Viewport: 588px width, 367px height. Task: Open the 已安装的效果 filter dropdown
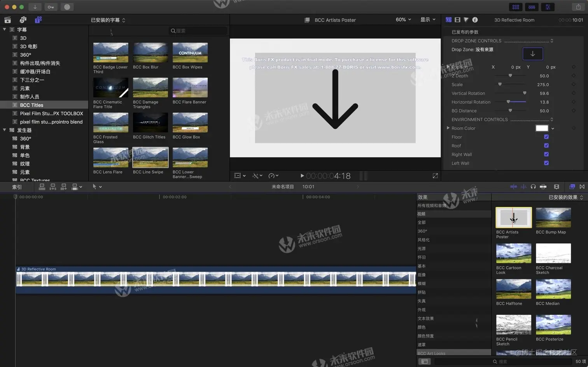point(566,197)
